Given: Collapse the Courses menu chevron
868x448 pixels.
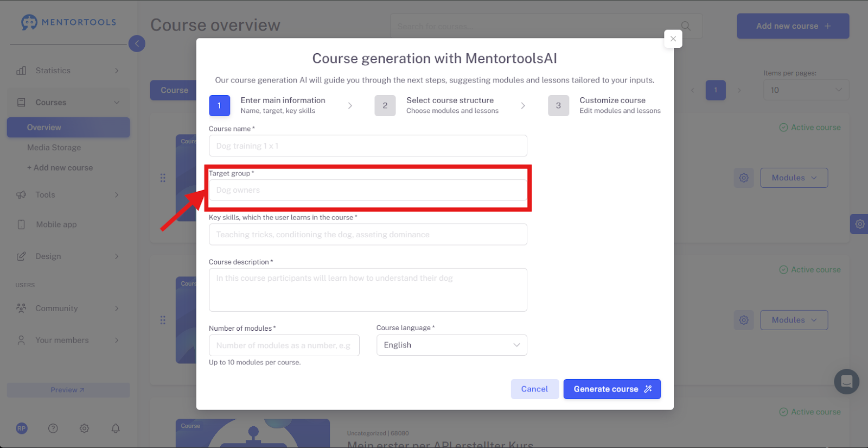Looking at the screenshot, I should (x=117, y=103).
